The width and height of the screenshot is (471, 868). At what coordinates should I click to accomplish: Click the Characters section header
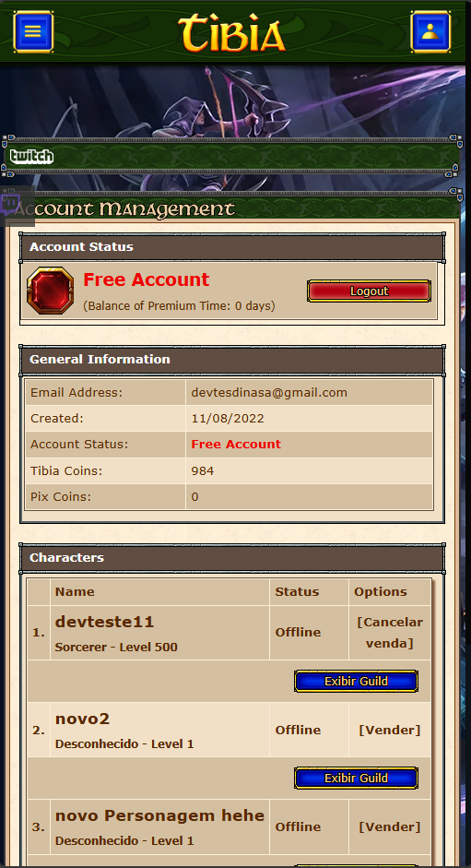(232, 557)
